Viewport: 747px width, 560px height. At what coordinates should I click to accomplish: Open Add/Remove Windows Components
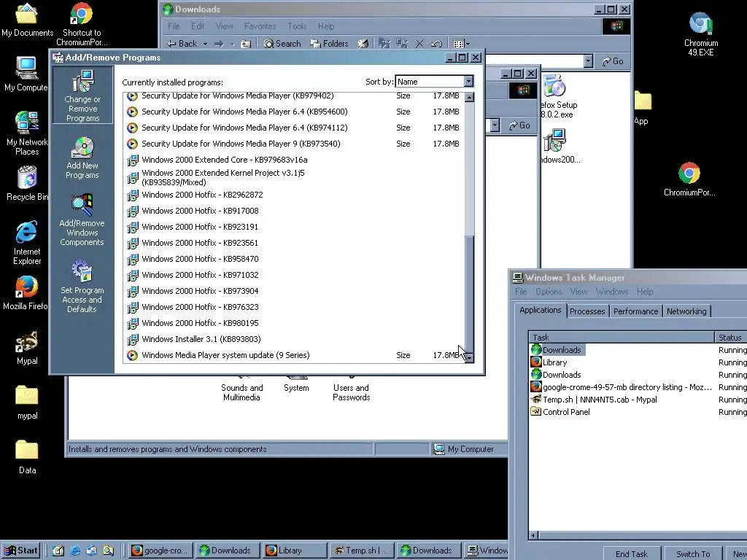(x=82, y=220)
